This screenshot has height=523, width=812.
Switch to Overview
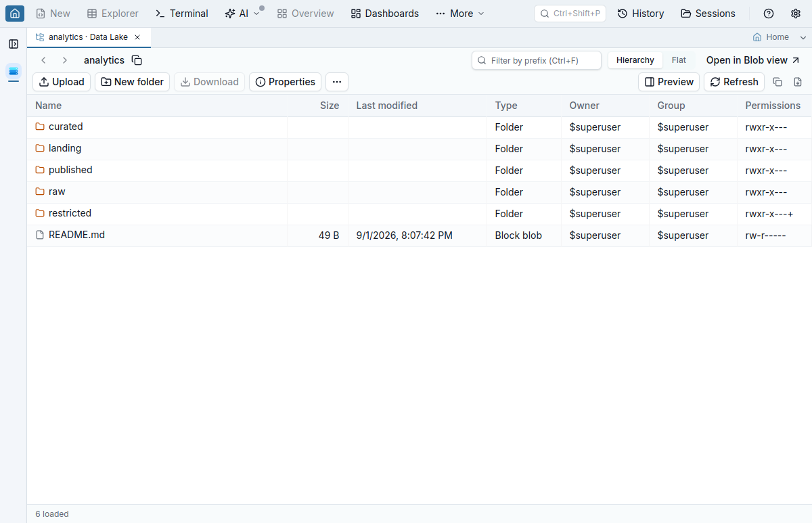(306, 14)
